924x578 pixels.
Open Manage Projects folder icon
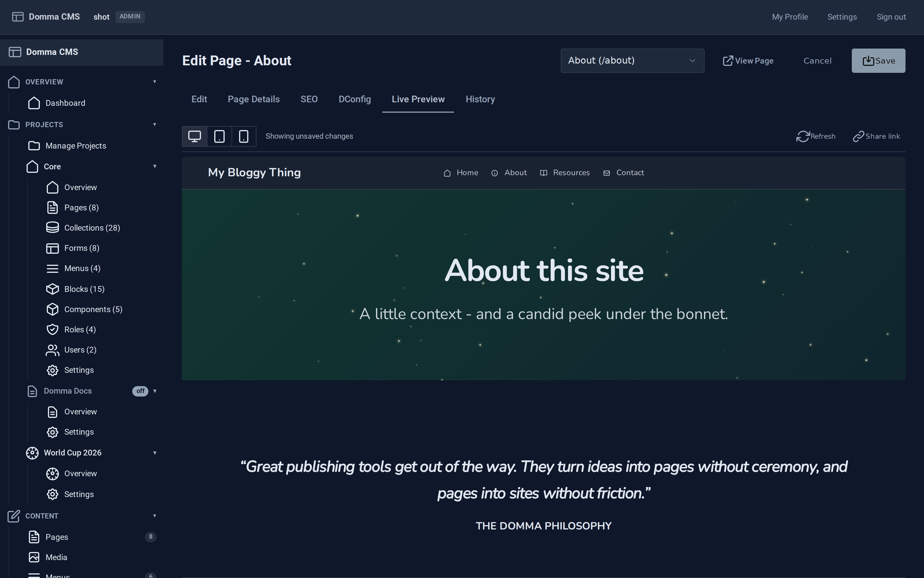pos(34,146)
